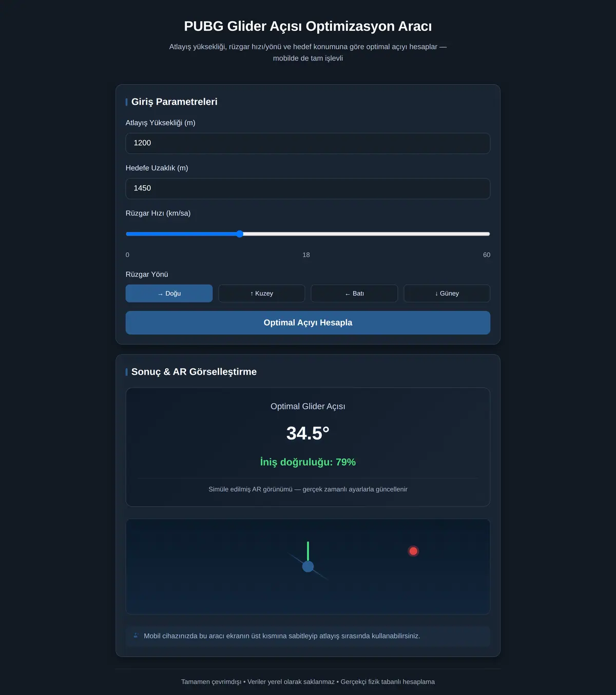Click the Rüzgar Hızı slider handle
Screen dimensions: 616x695
[240, 234]
